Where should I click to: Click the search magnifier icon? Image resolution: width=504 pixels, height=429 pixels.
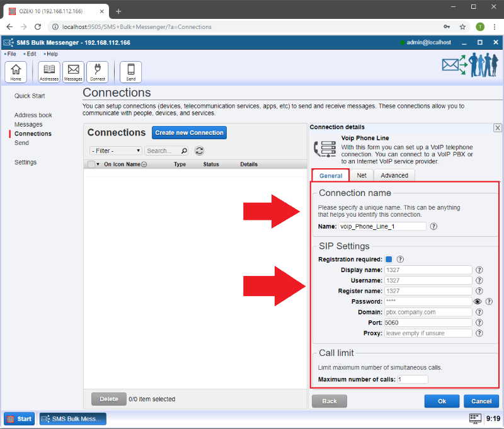[x=184, y=151]
